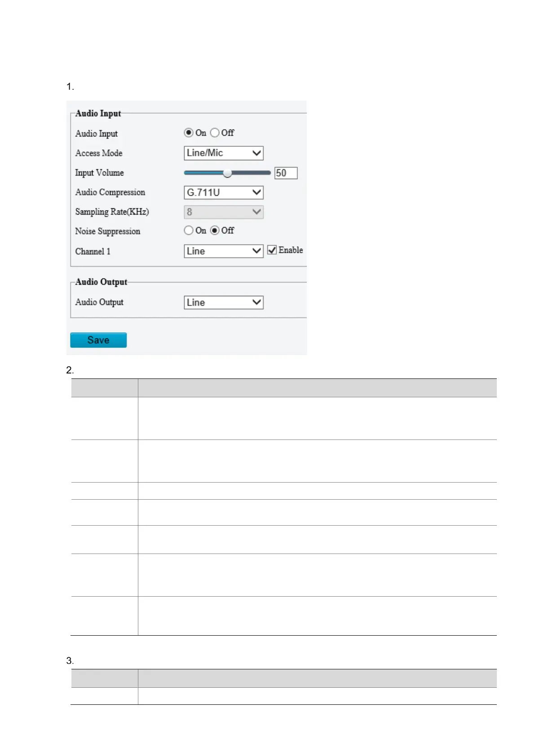
Task: Click the bold Audio Input section heading
Action: click(98, 114)
